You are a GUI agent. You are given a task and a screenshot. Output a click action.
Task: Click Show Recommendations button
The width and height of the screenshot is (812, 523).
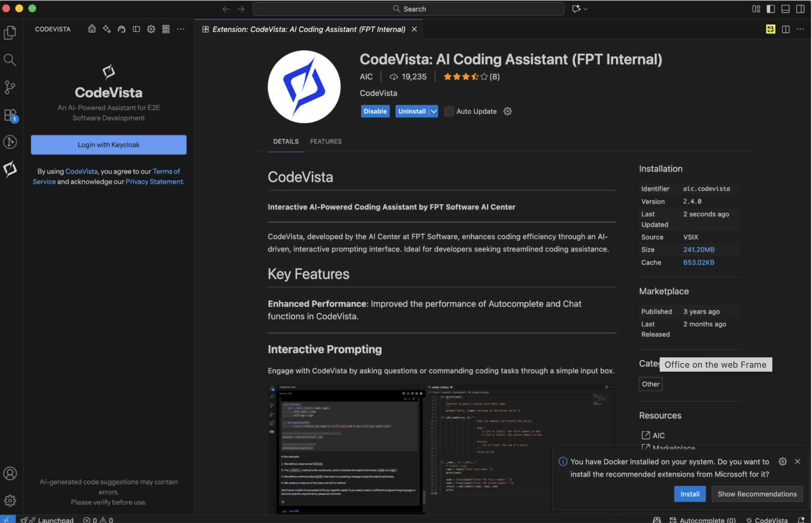[x=757, y=494]
